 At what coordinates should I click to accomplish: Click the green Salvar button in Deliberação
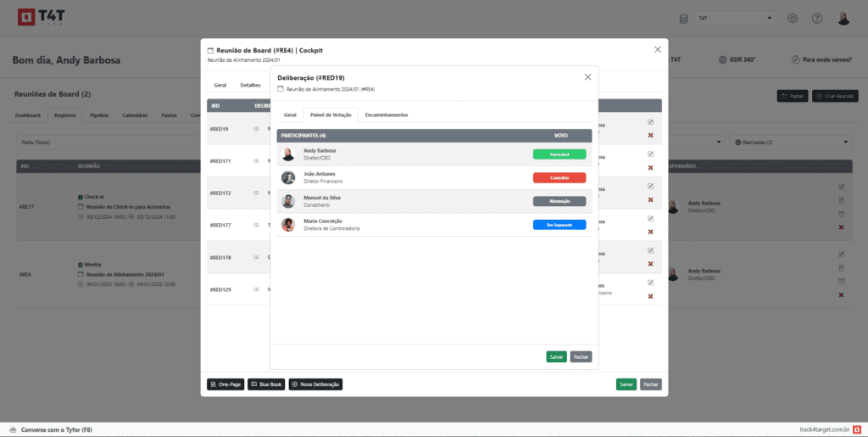(x=556, y=356)
